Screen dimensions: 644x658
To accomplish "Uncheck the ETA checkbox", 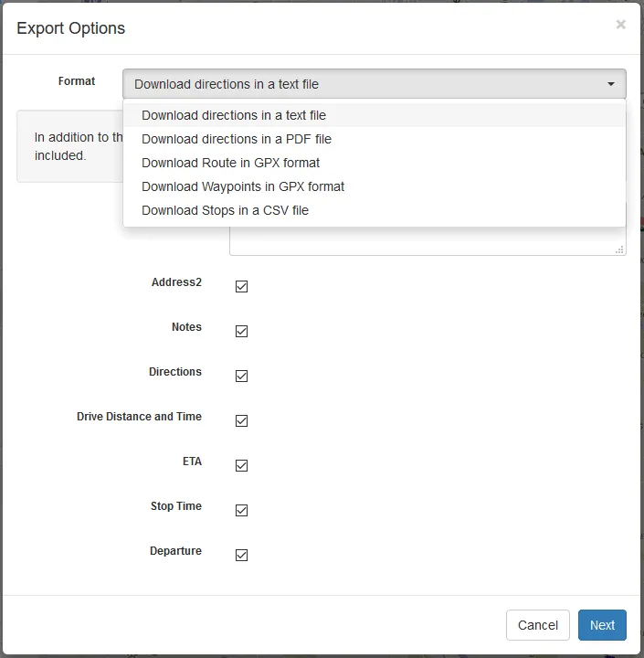I will click(242, 465).
